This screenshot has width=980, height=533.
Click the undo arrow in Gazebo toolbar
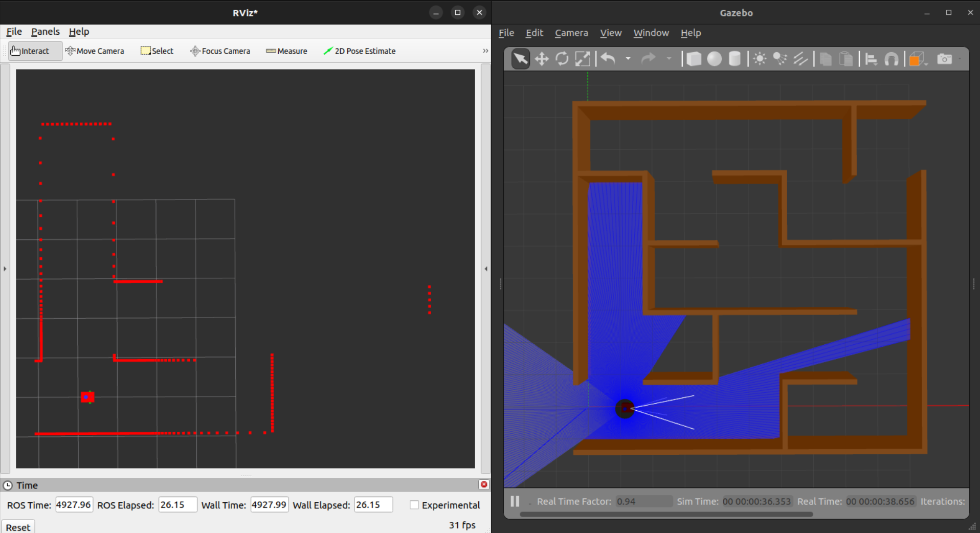(608, 59)
